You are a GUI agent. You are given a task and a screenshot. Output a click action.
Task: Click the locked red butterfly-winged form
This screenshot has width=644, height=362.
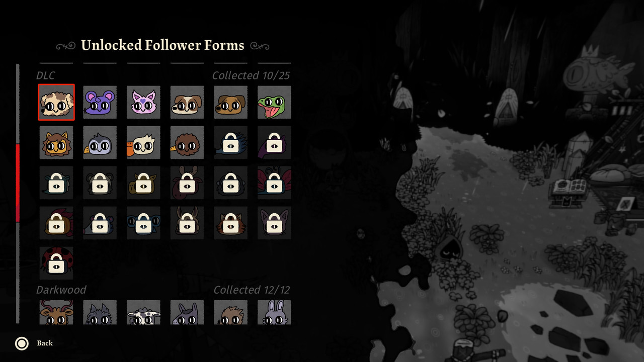pos(274,183)
